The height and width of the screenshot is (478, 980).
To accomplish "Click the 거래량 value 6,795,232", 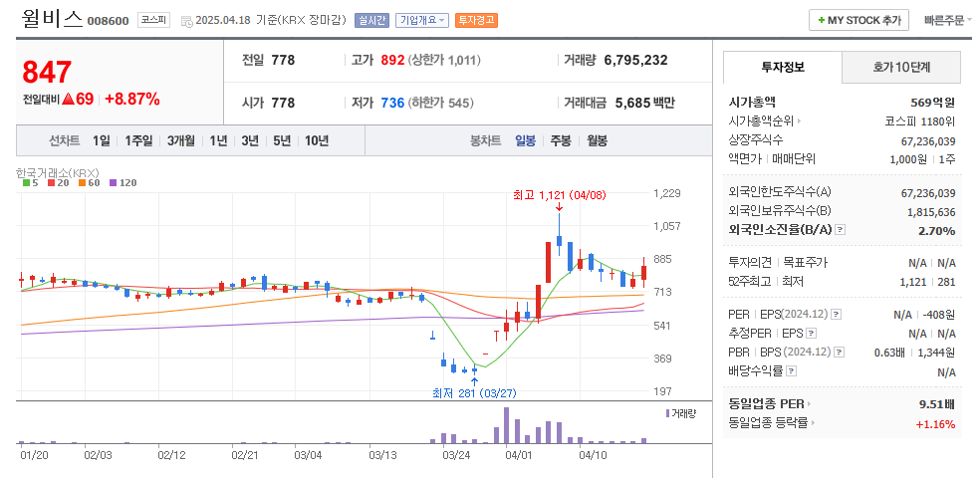I will 635,60.
